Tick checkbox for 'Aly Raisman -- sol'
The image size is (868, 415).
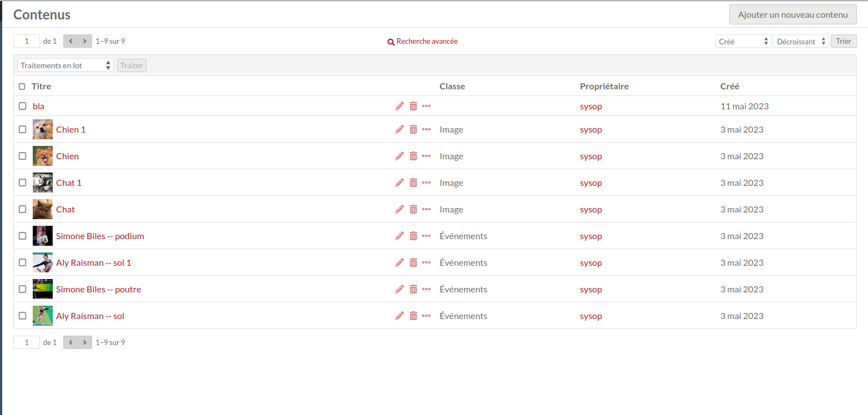(23, 316)
